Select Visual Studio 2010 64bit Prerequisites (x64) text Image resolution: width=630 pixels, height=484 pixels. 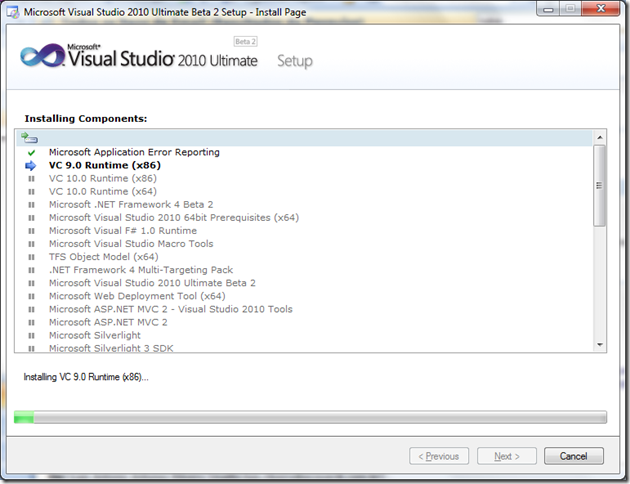(174, 218)
